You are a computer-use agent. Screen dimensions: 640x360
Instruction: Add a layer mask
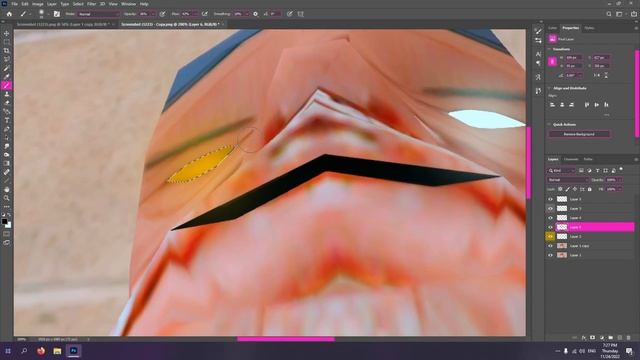click(x=592, y=338)
